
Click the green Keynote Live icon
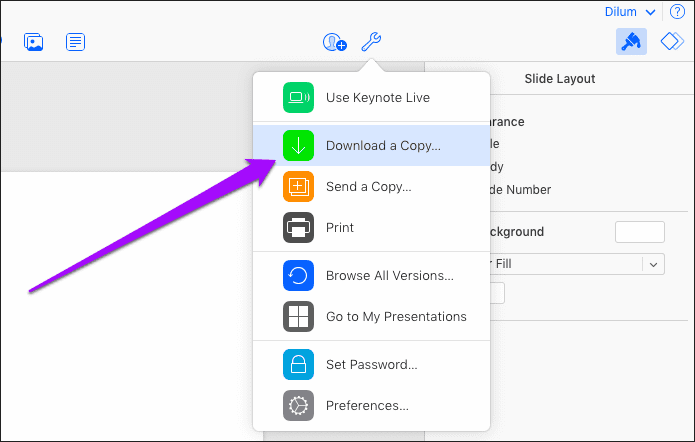[298, 98]
